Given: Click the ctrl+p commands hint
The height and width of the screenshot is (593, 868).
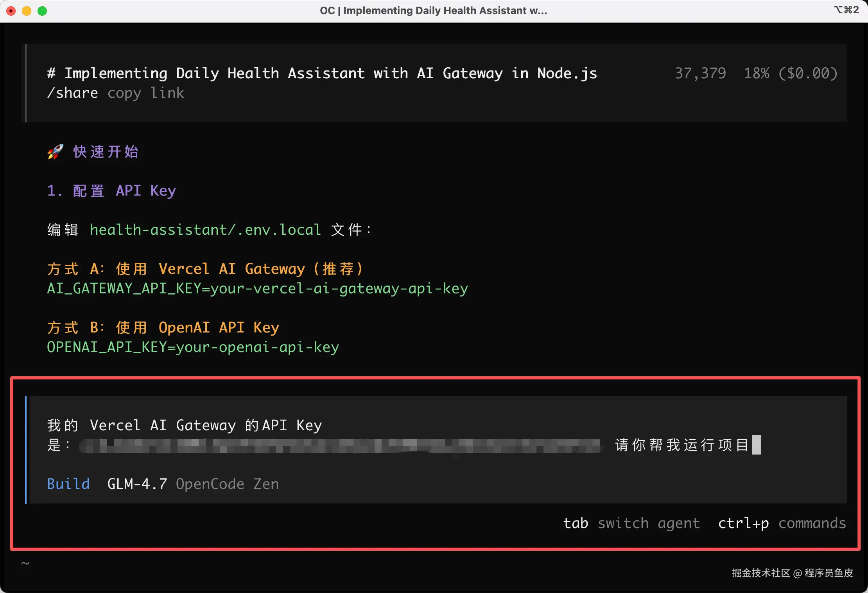Looking at the screenshot, I should [782, 523].
